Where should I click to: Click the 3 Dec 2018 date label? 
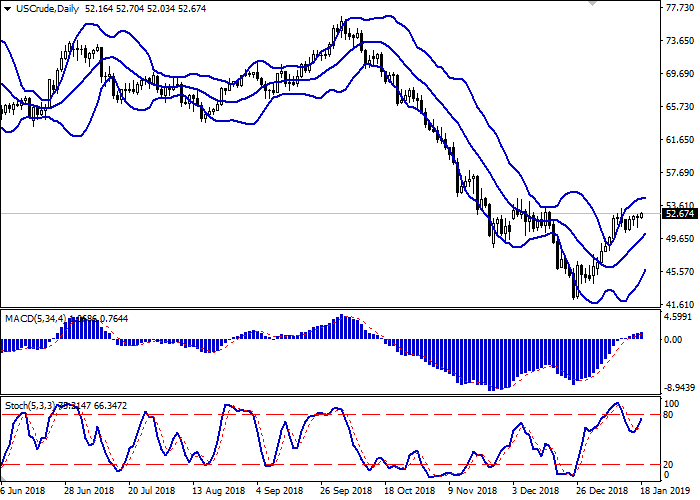tap(533, 491)
